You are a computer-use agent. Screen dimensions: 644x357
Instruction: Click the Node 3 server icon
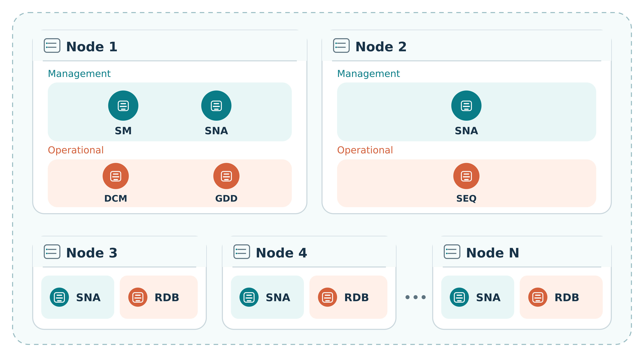(x=52, y=252)
